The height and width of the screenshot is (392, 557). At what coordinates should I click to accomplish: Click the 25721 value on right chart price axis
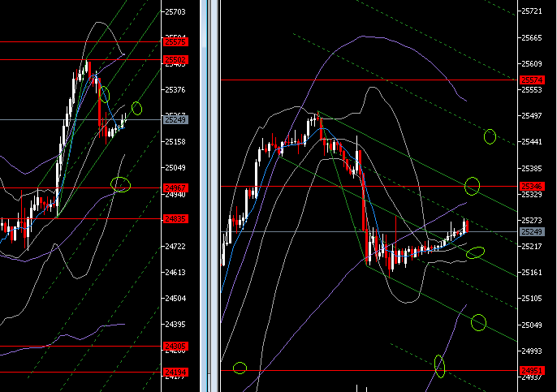pyautogui.click(x=532, y=11)
